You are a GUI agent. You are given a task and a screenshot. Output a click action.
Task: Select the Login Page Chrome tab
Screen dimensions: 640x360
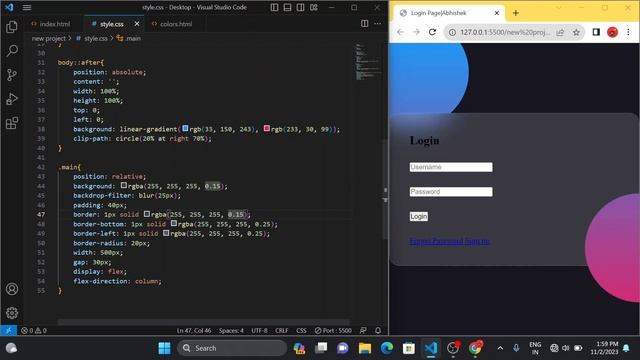point(449,13)
